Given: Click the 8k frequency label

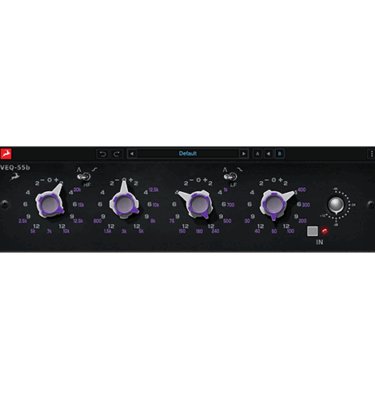Looking at the screenshot, I should pyautogui.click(x=153, y=221).
